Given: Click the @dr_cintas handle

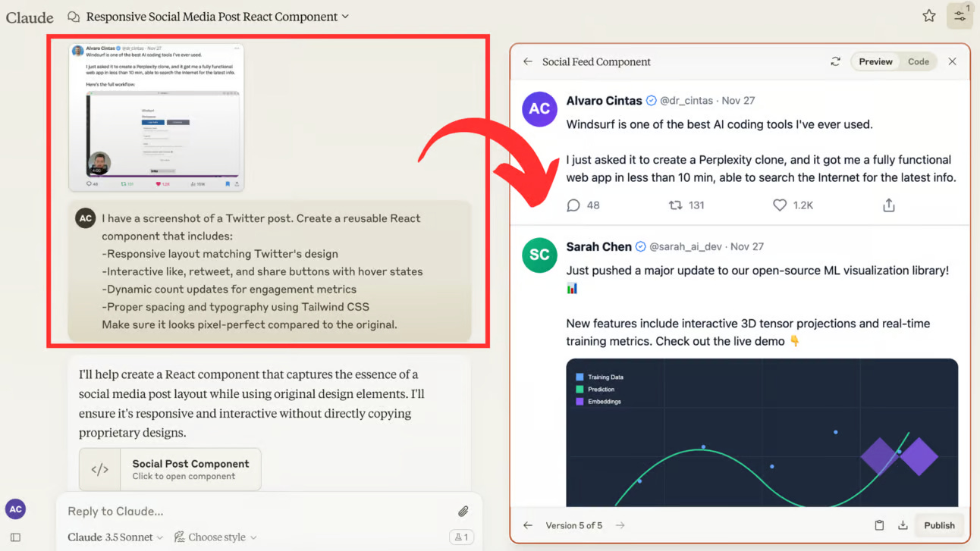Looking at the screenshot, I should click(686, 100).
